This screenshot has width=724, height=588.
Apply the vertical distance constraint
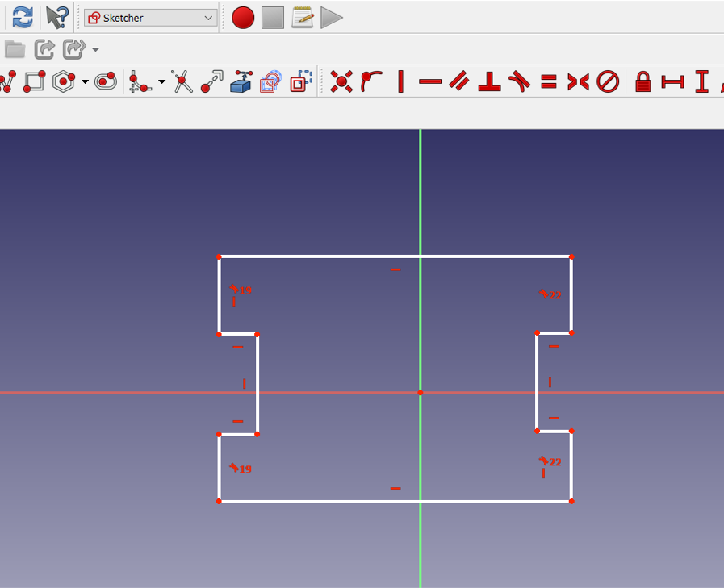tap(702, 81)
